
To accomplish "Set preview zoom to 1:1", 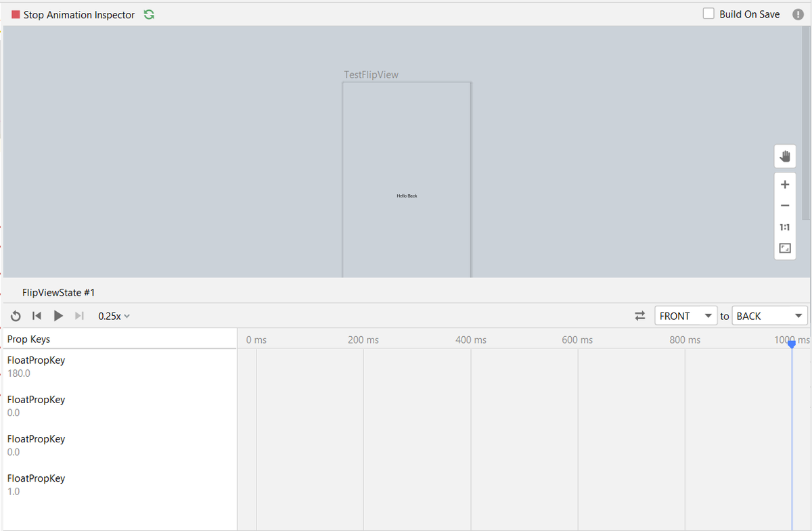I will (x=785, y=227).
